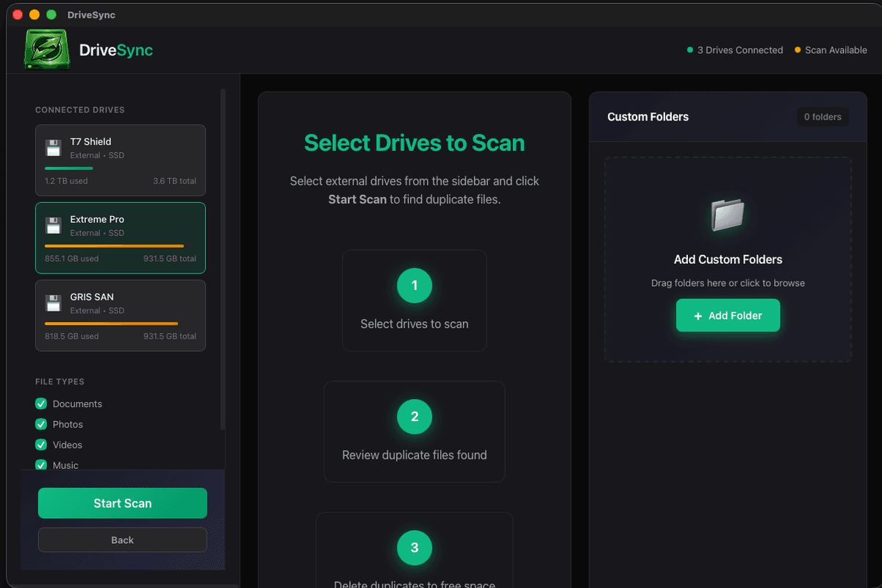Viewport: 882px width, 588px height.
Task: Toggle the Videos checkbox off
Action: click(x=41, y=445)
